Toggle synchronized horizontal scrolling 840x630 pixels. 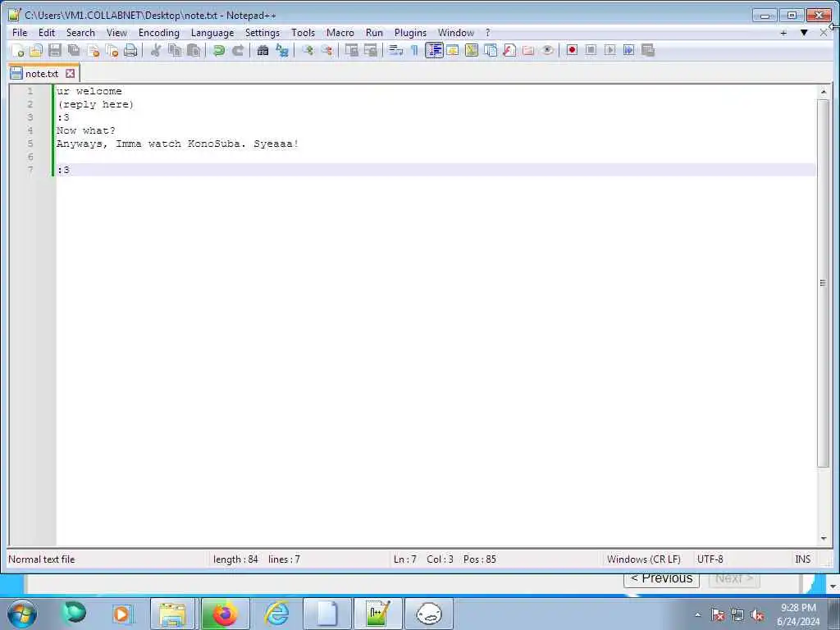[370, 50]
